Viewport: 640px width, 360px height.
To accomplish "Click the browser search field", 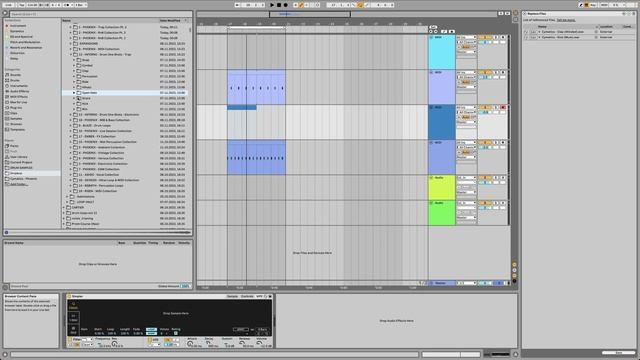I will click(x=100, y=14).
